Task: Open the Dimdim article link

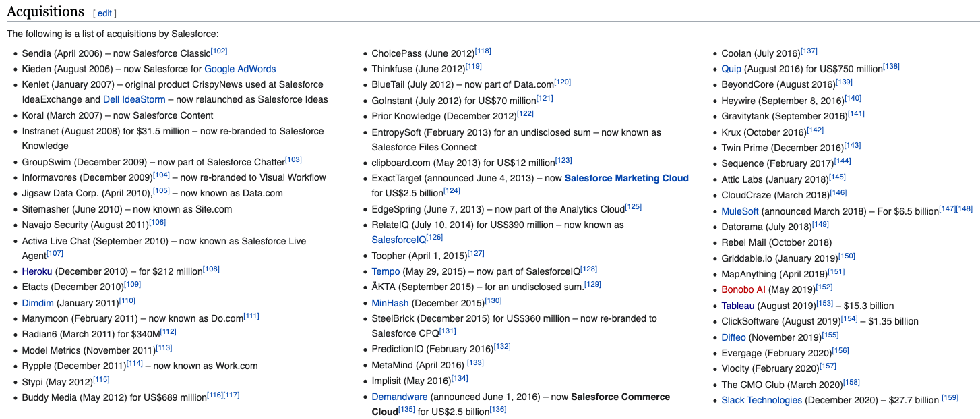Action: (x=38, y=303)
